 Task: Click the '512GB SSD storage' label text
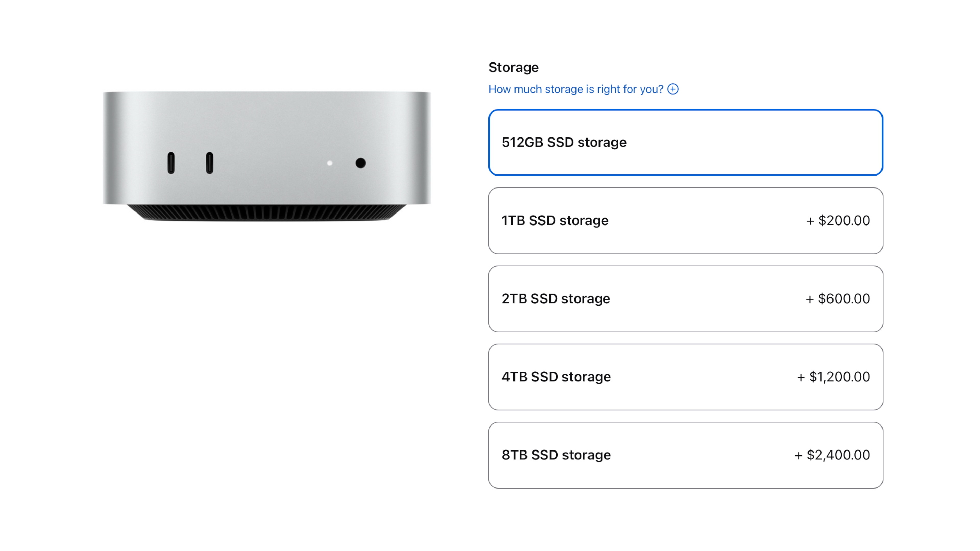click(x=564, y=143)
